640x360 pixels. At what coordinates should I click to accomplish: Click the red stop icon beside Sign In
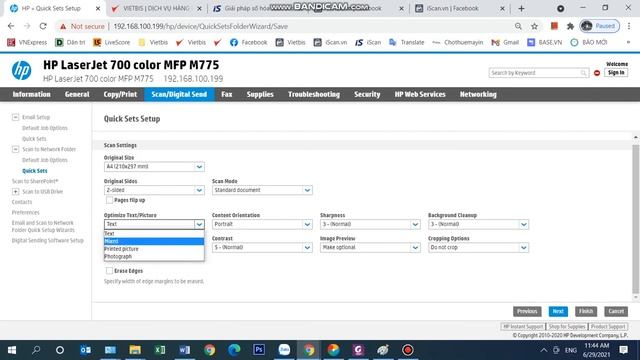click(597, 73)
